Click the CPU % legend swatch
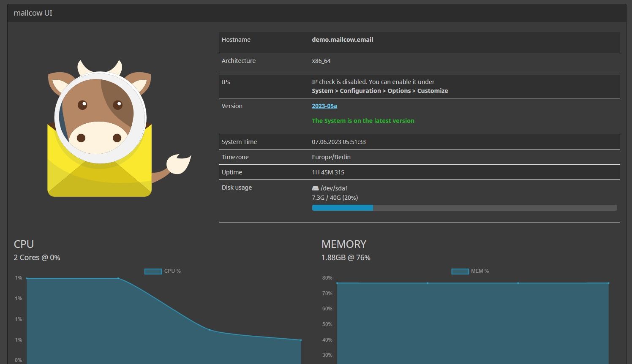The width and height of the screenshot is (632, 364). [153, 271]
